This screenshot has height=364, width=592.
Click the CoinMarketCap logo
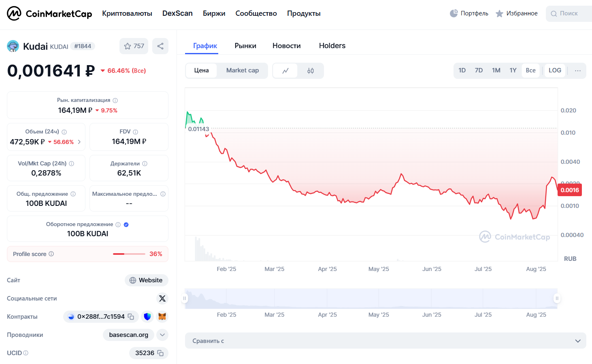49,13
